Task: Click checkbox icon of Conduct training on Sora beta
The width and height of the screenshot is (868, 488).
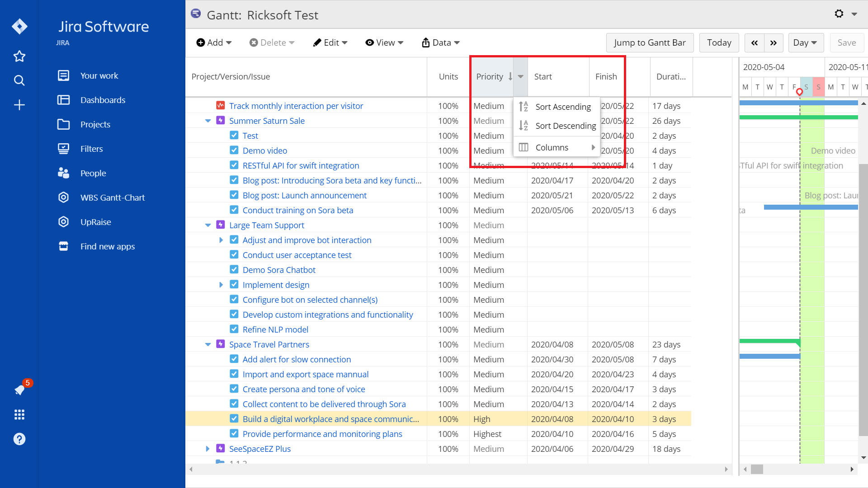Action: click(234, 210)
